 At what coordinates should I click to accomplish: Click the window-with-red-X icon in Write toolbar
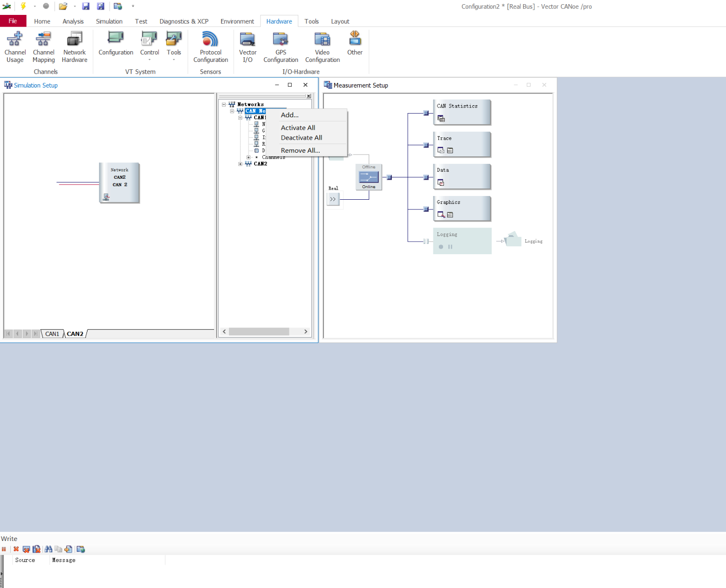[26, 549]
